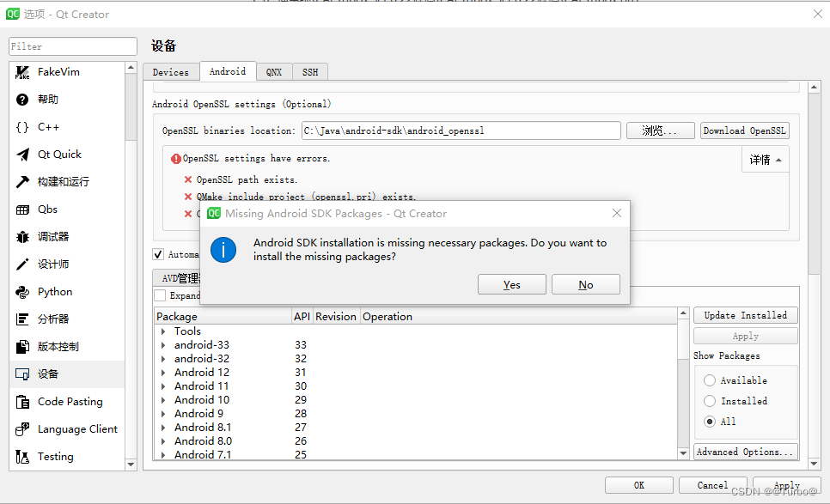
Task: Open the Qt Quick paper plane icon
Action: pyautogui.click(x=22, y=155)
